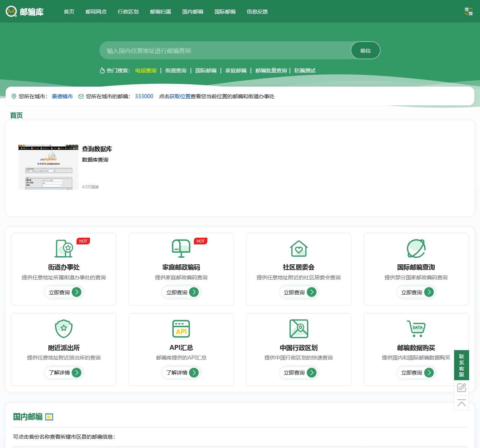The height and width of the screenshot is (448, 480).
Task: Click 联系客服 floating side button
Action: pyautogui.click(x=461, y=365)
